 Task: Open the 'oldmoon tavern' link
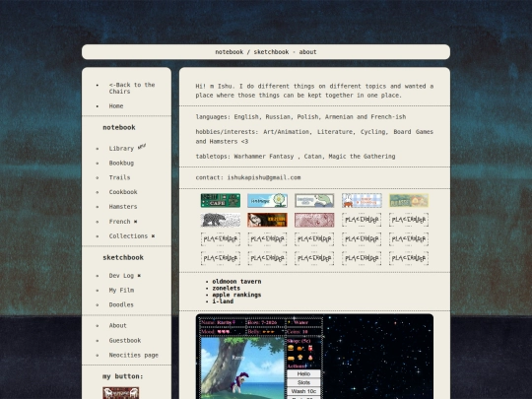[236, 281]
